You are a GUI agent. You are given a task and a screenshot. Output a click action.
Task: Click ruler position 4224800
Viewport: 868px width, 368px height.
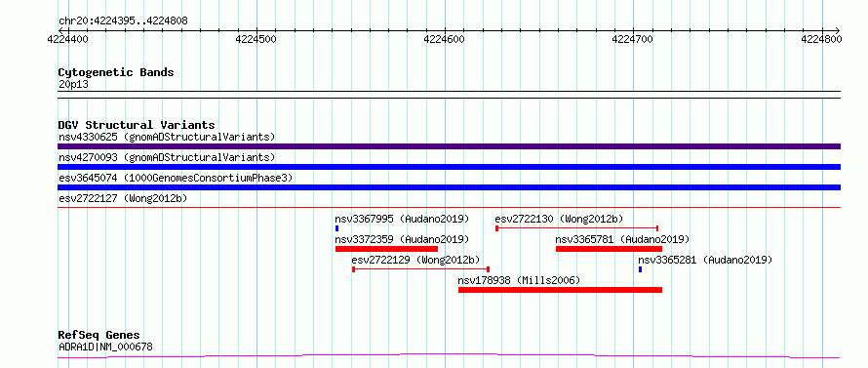coord(821,39)
